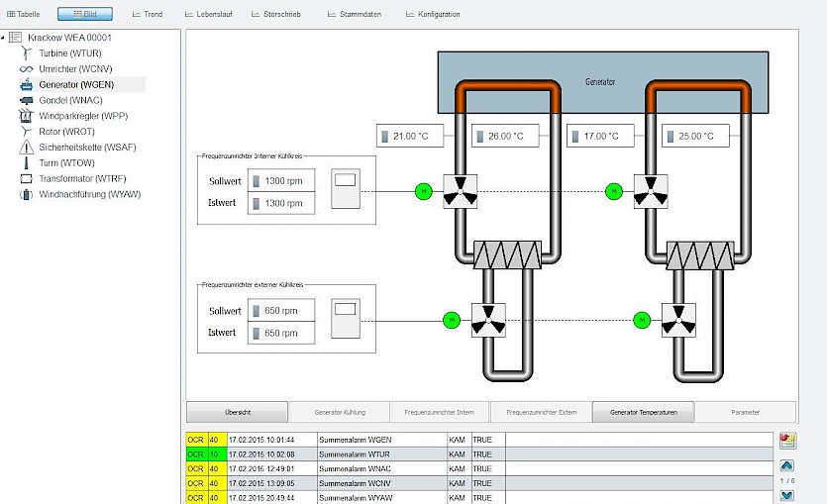Click the alarm list acknowledge icon
The width and height of the screenshot is (827, 504).
tap(787, 441)
